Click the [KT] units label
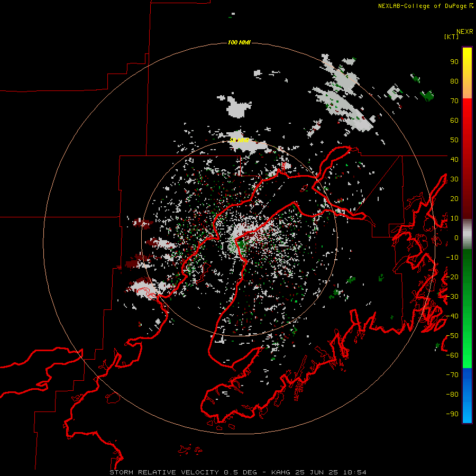The width and height of the screenshot is (476, 476). pos(451,36)
